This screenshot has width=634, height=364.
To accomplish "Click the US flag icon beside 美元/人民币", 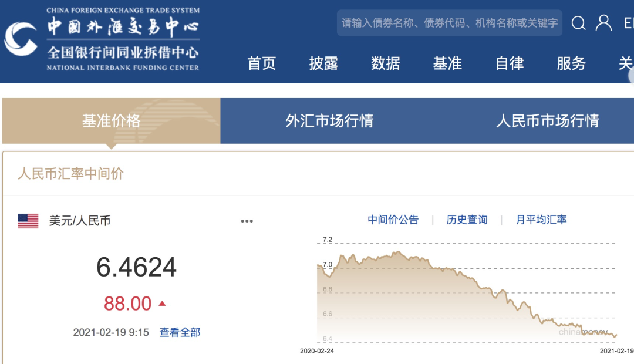I will (x=28, y=221).
